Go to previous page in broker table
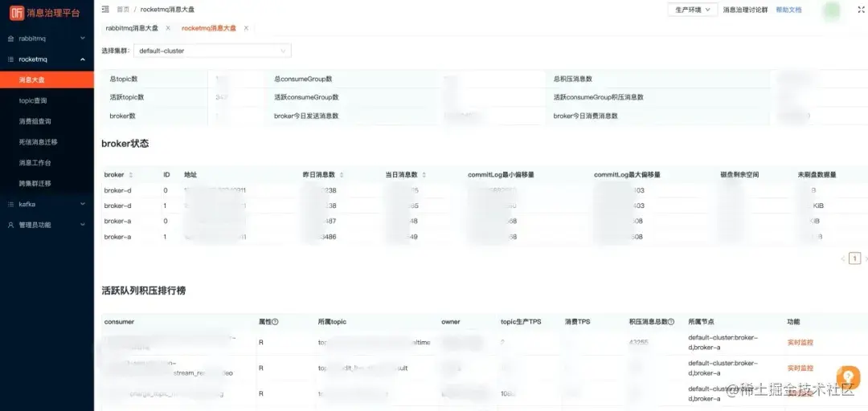The width and height of the screenshot is (868, 411). coord(843,258)
